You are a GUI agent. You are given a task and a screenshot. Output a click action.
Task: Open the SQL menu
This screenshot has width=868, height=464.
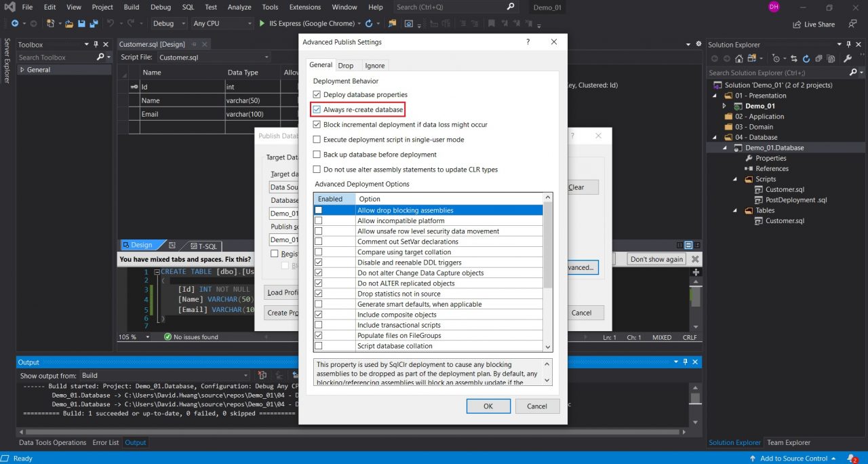tap(188, 7)
